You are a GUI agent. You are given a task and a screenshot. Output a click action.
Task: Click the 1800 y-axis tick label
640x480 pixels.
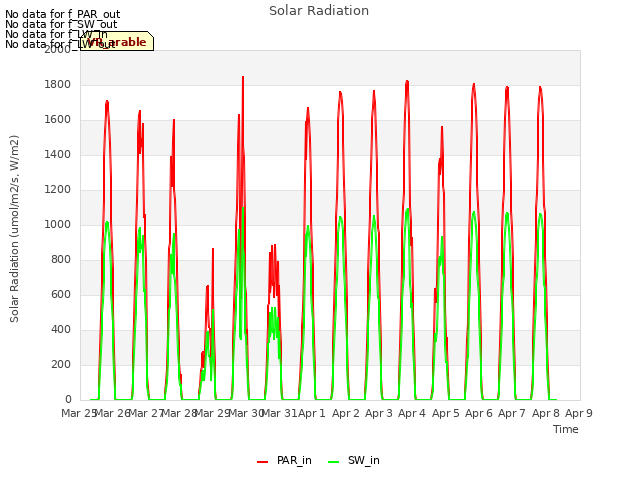point(58,84)
